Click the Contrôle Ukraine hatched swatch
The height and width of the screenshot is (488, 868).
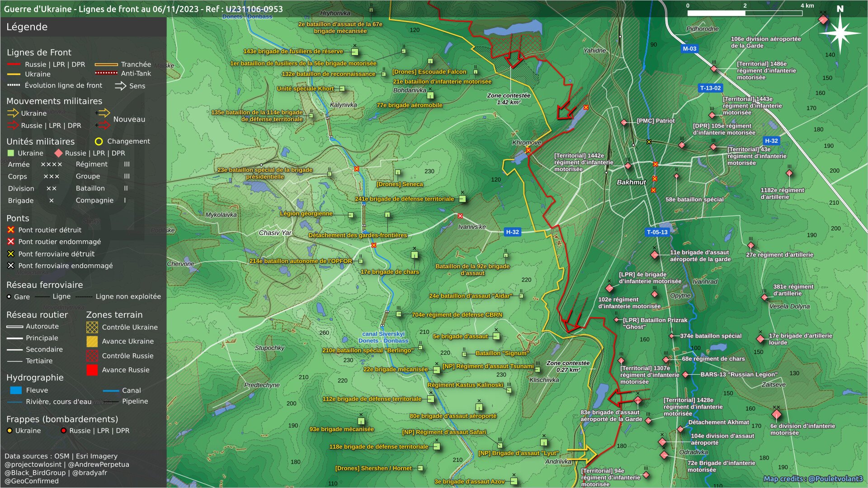pyautogui.click(x=92, y=327)
